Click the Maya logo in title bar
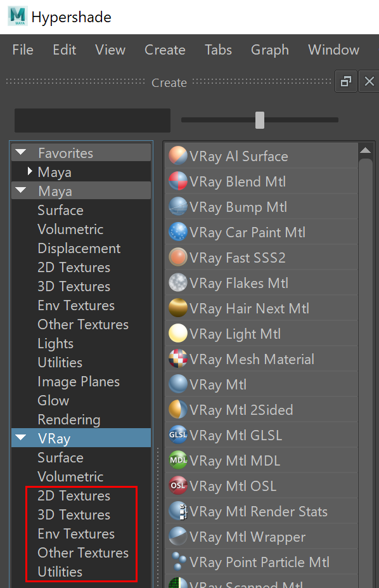This screenshot has height=588, width=379. tap(17, 16)
